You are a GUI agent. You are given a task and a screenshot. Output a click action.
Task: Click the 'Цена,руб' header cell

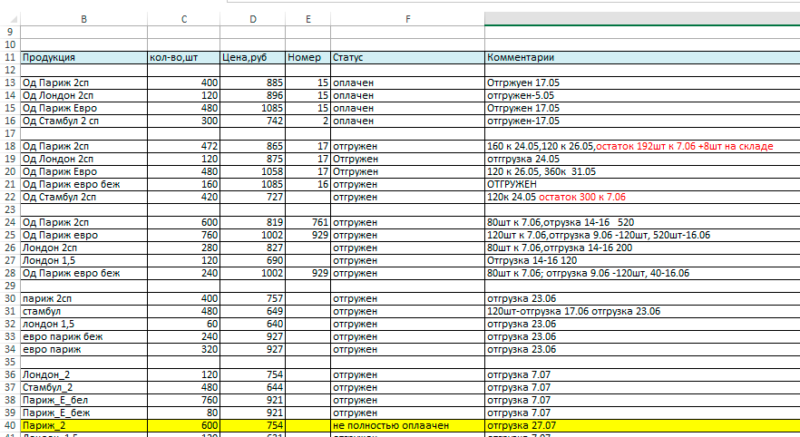[x=253, y=58]
